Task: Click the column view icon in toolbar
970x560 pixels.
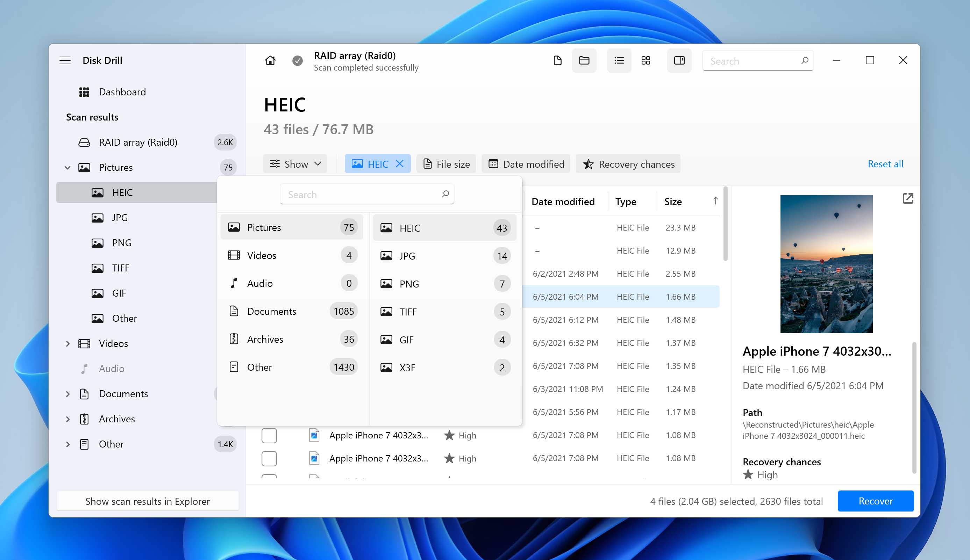Action: click(680, 61)
